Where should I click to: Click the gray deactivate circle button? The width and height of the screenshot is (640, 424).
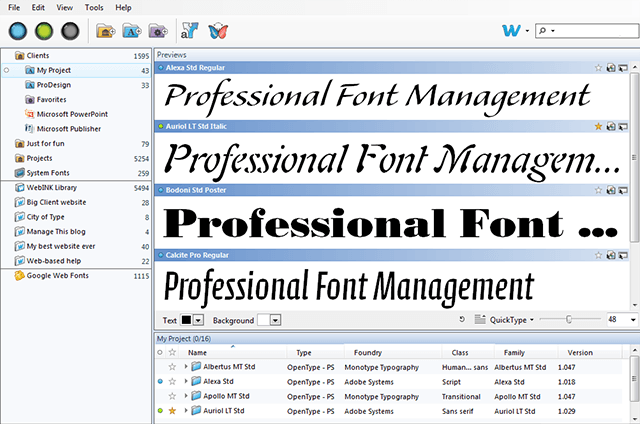[x=70, y=31]
